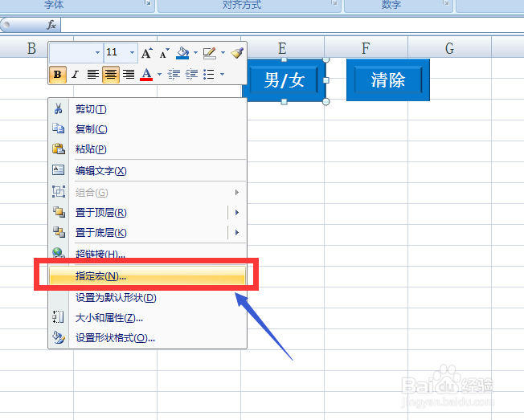This screenshot has height=420, width=524.
Task: Select column G header
Action: coord(449,48)
